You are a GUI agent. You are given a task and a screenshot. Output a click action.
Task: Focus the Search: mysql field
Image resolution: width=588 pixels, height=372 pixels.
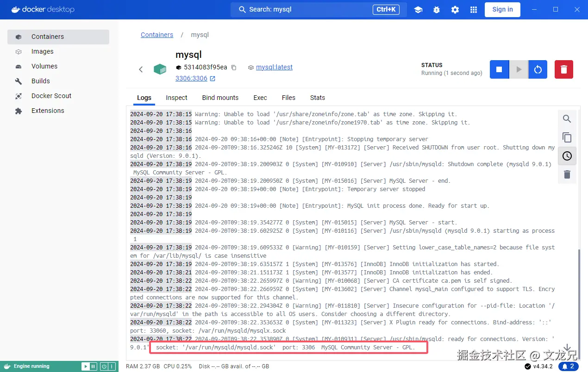pos(319,9)
